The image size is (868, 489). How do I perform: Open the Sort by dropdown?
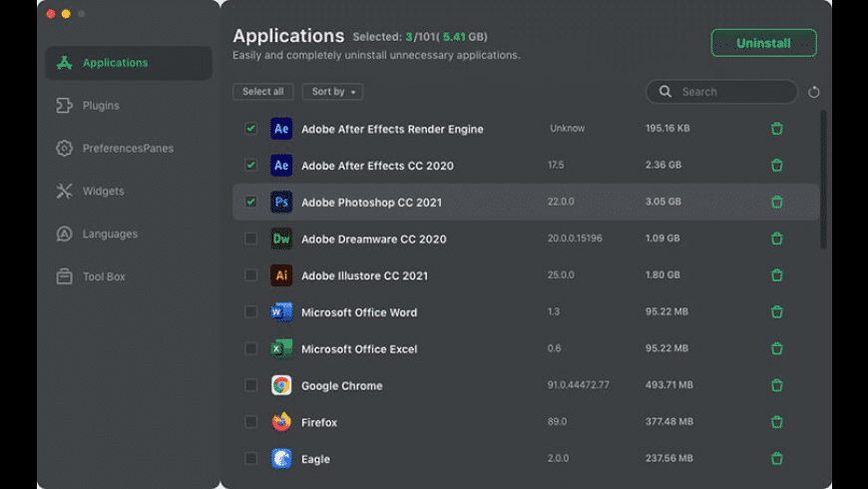(332, 92)
